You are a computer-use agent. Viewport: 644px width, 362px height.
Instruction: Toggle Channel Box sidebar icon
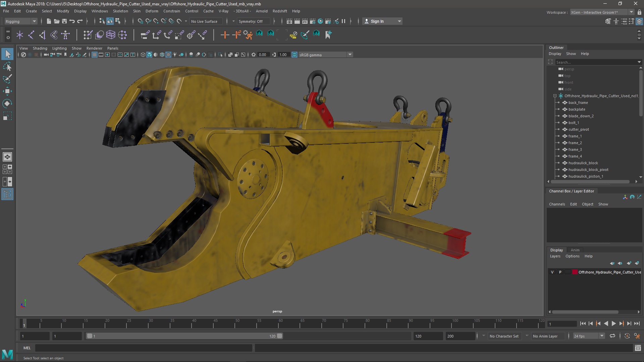tap(639, 21)
